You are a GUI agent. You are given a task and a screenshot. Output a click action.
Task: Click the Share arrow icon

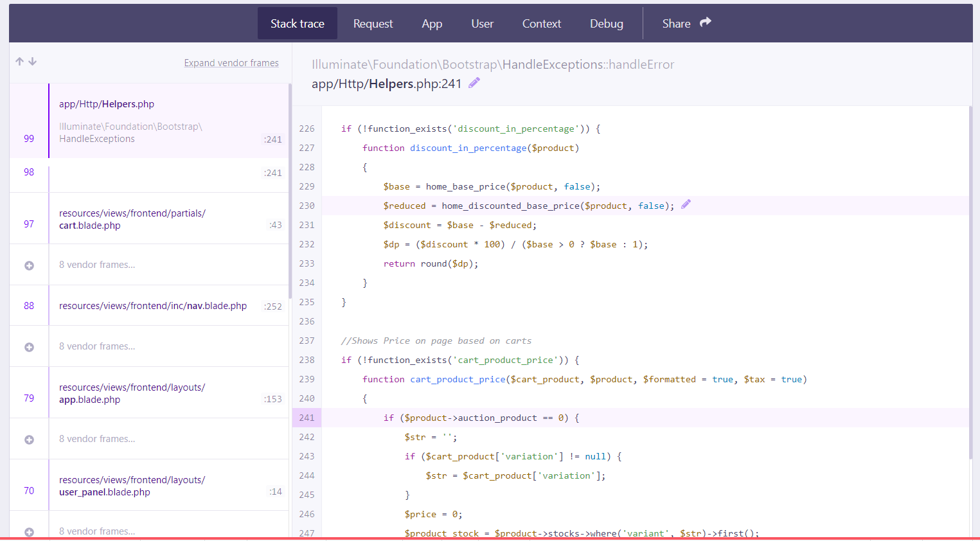point(706,22)
